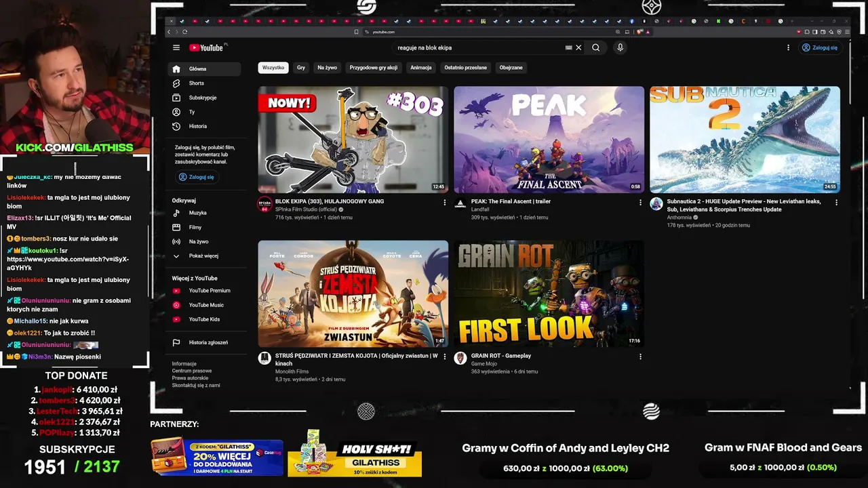Open the Subnautica 2 video thumbnail
868x488 pixels.
745,140
